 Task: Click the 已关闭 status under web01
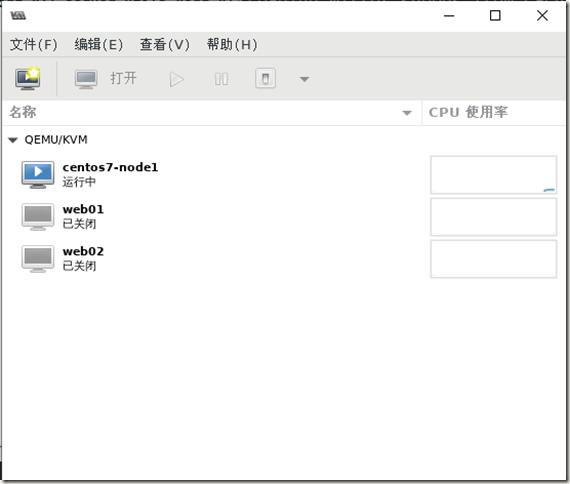[79, 224]
